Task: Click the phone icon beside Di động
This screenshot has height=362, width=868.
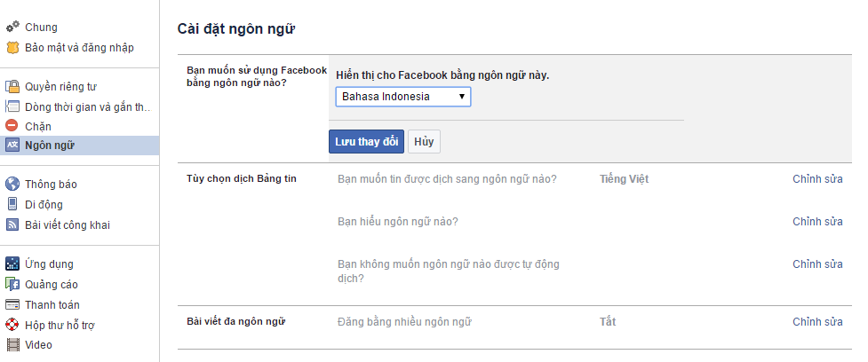Action: [x=12, y=204]
